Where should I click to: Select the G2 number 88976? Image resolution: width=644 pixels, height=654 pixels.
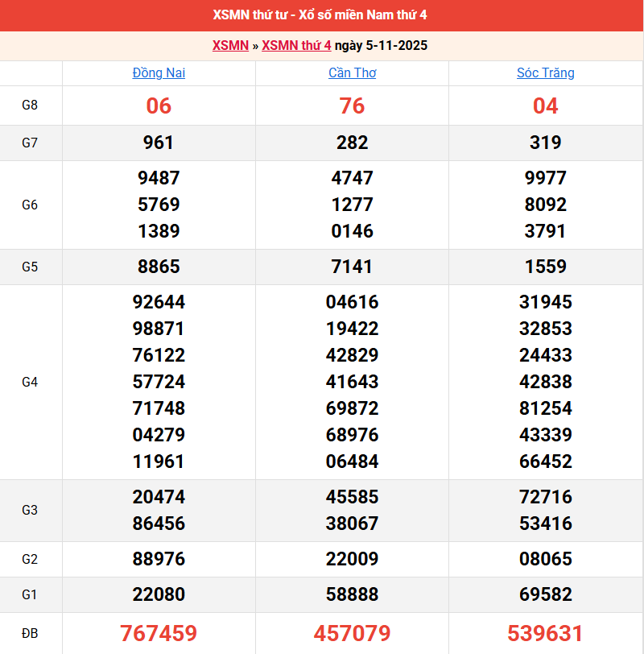tap(159, 559)
